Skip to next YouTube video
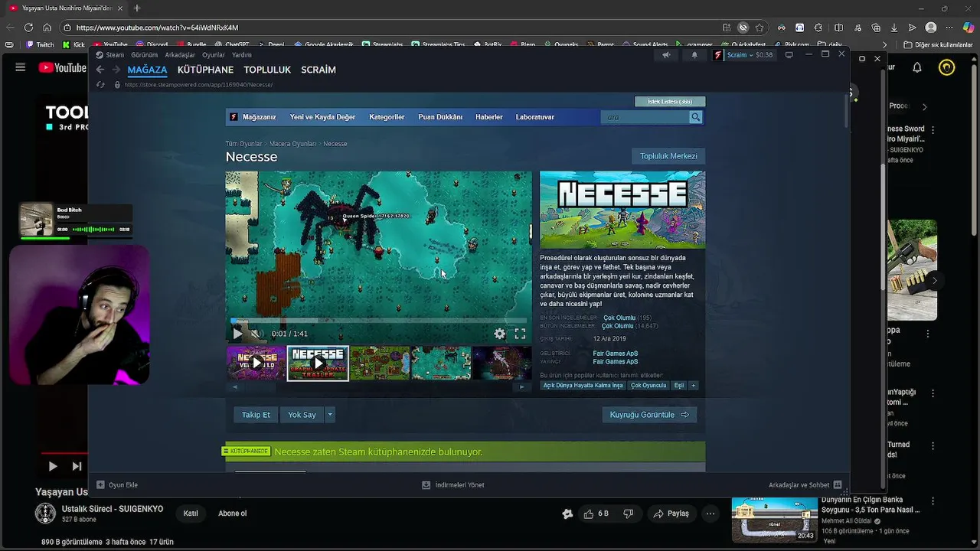Image resolution: width=980 pixels, height=551 pixels. [x=77, y=466]
